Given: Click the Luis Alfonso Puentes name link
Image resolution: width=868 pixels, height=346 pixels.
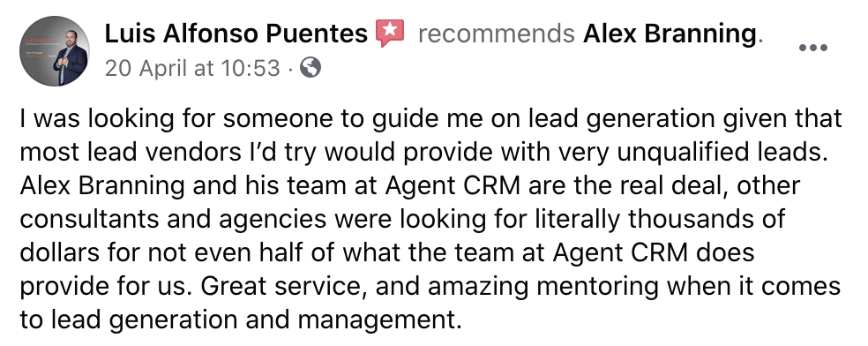Looking at the screenshot, I should pyautogui.click(x=236, y=34).
